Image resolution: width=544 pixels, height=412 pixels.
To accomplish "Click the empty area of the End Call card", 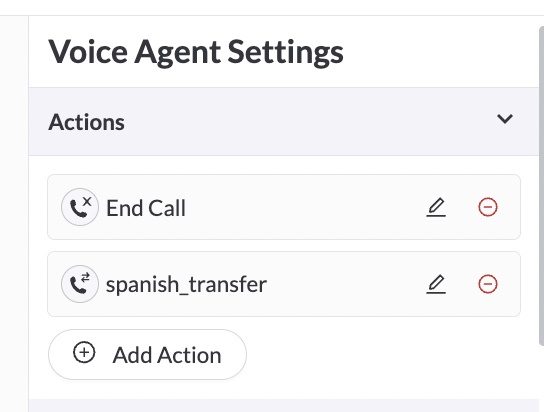I will [x=305, y=207].
